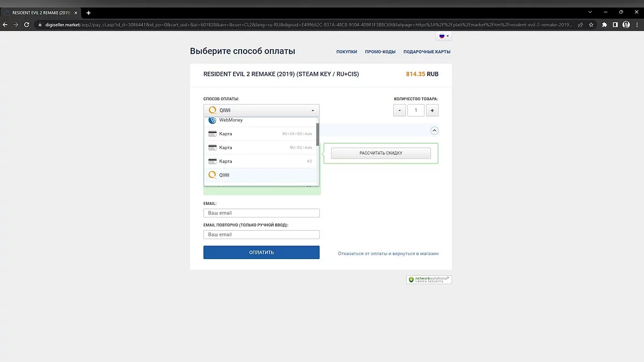644x362 pixels.
Task: Open the Chrome profile avatar
Action: [x=626, y=25]
